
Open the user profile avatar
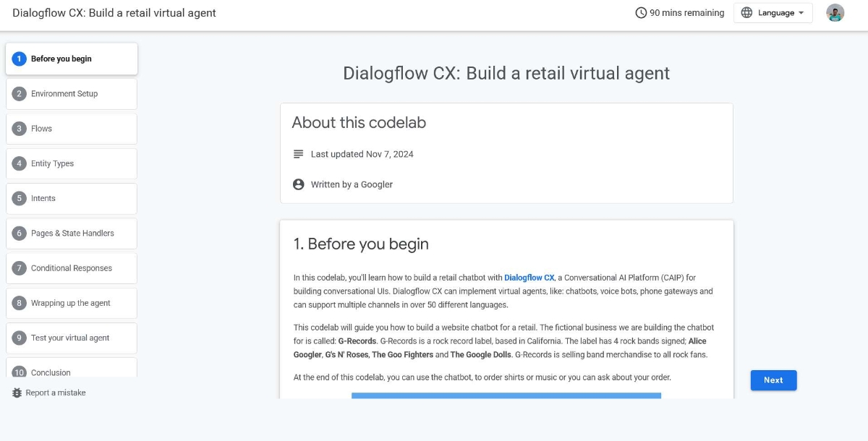coord(835,12)
